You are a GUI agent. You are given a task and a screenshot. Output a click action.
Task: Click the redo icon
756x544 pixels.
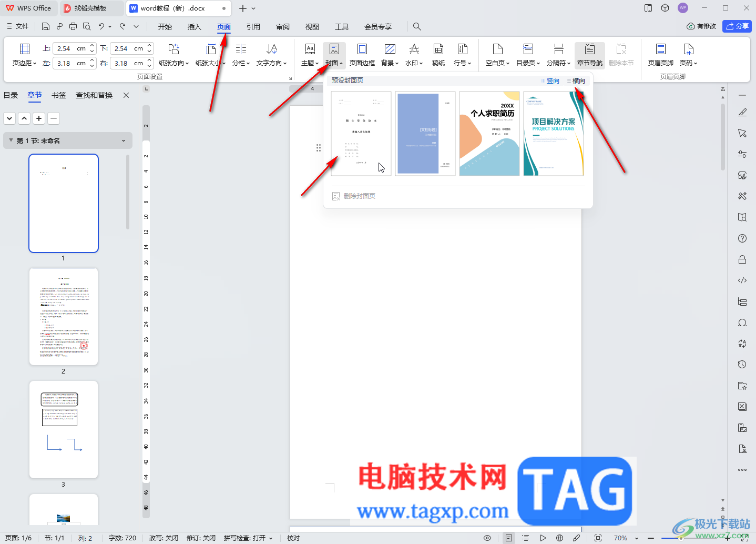tap(122, 26)
